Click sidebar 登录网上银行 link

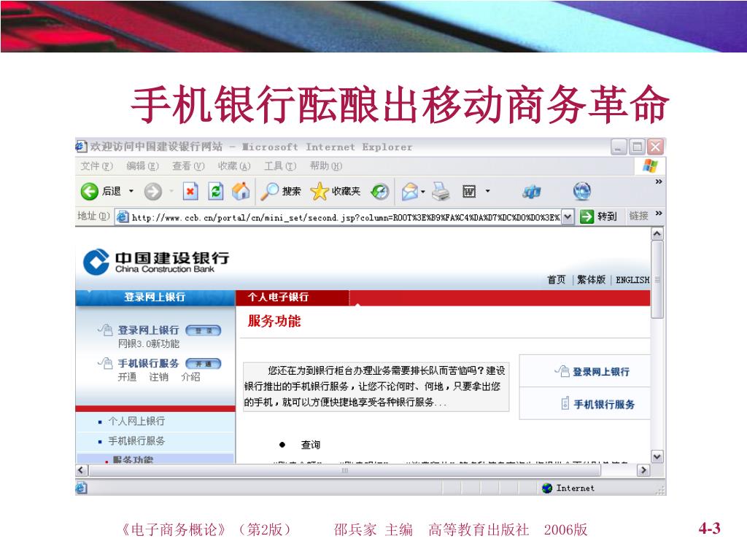[148, 330]
